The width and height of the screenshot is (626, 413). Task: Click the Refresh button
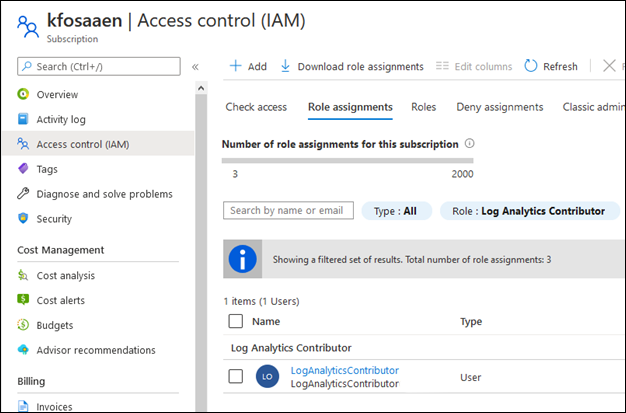[x=551, y=66]
